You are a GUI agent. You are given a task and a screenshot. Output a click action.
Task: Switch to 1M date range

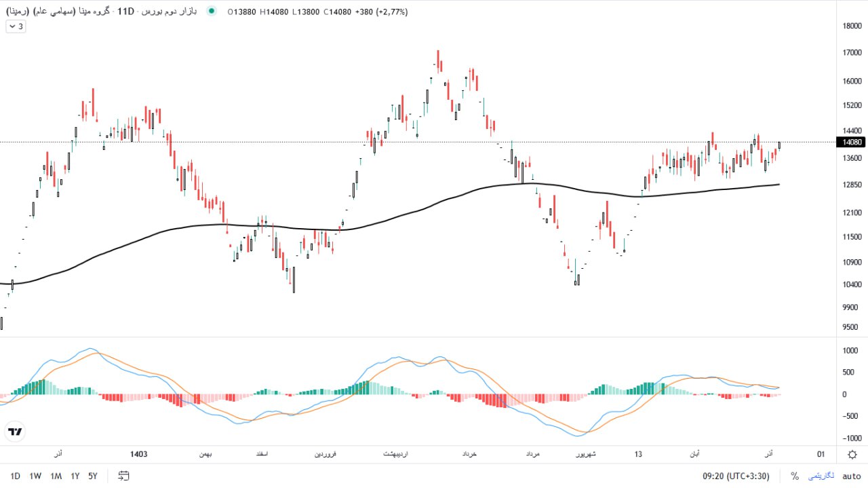(x=56, y=476)
